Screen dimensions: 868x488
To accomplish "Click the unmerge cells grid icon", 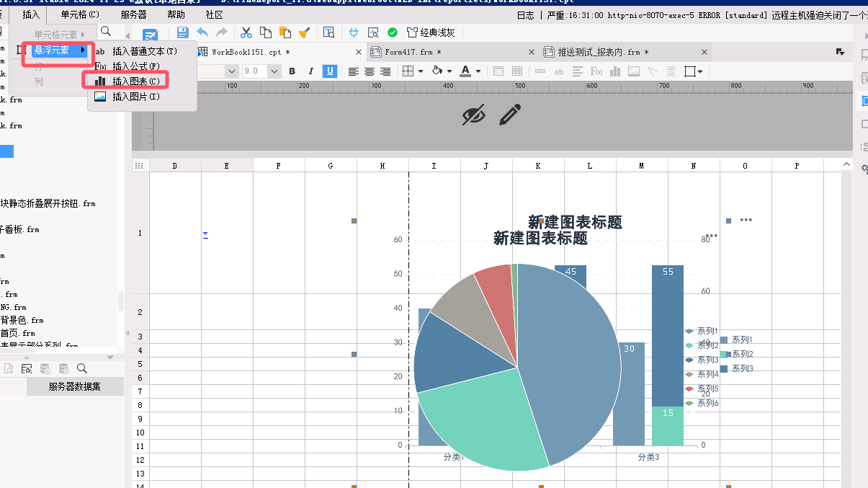I will pyautogui.click(x=517, y=71).
